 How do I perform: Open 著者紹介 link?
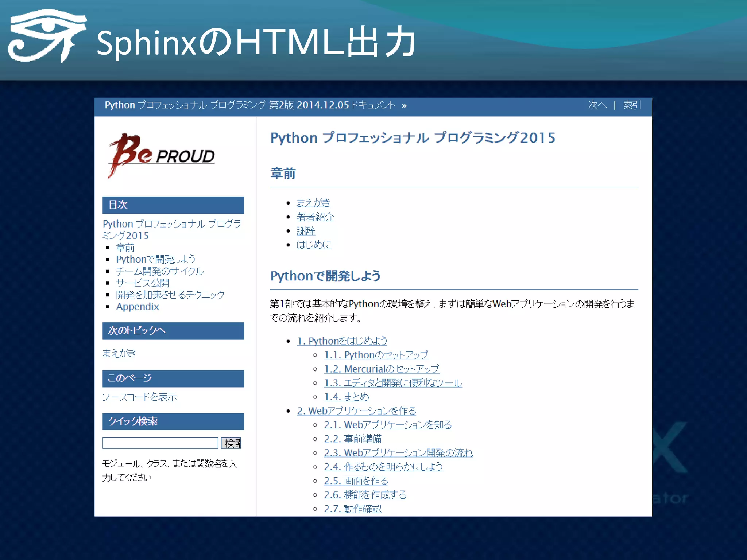coord(315,217)
